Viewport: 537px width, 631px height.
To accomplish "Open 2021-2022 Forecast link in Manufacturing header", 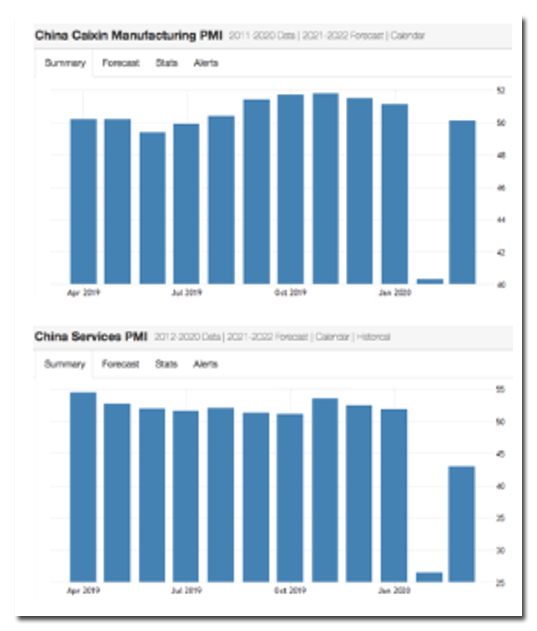I will [343, 35].
